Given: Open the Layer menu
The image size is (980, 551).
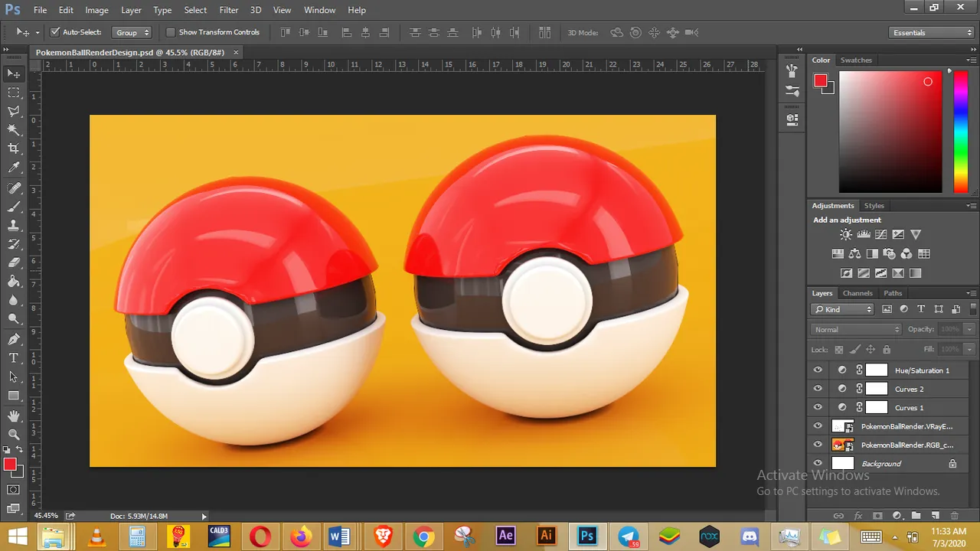Looking at the screenshot, I should [131, 10].
